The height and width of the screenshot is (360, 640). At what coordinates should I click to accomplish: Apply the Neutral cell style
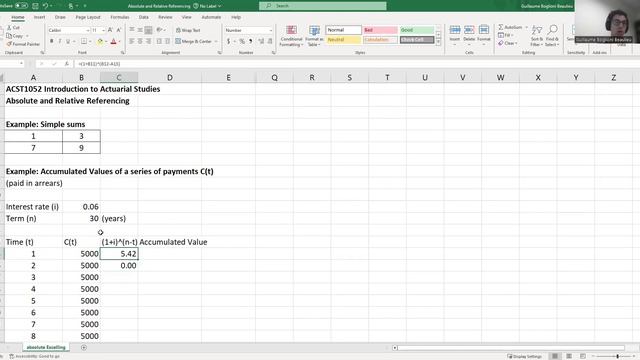pyautogui.click(x=344, y=40)
